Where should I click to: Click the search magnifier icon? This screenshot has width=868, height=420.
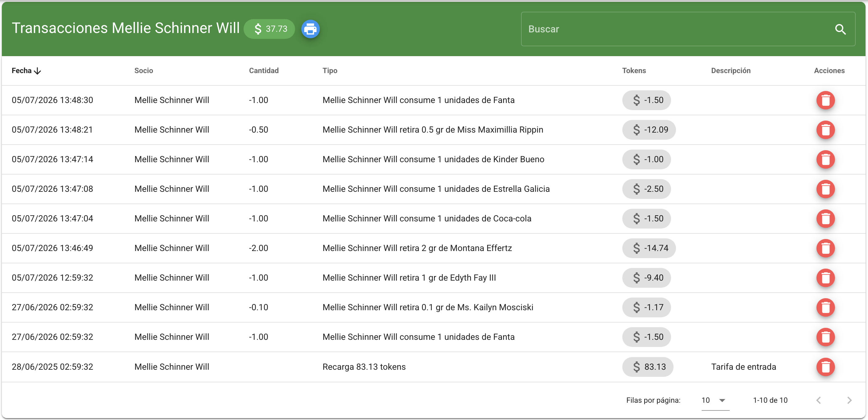840,29
